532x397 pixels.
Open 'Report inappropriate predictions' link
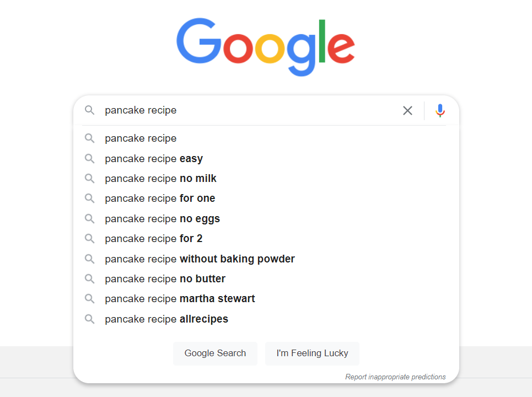pos(395,377)
